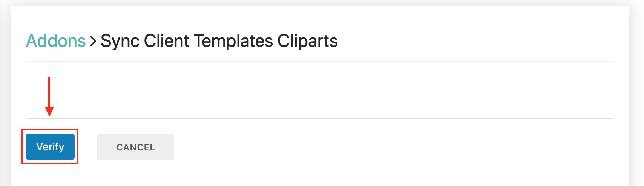Verify the Sync Client Templates Cliparts addon

(x=50, y=147)
